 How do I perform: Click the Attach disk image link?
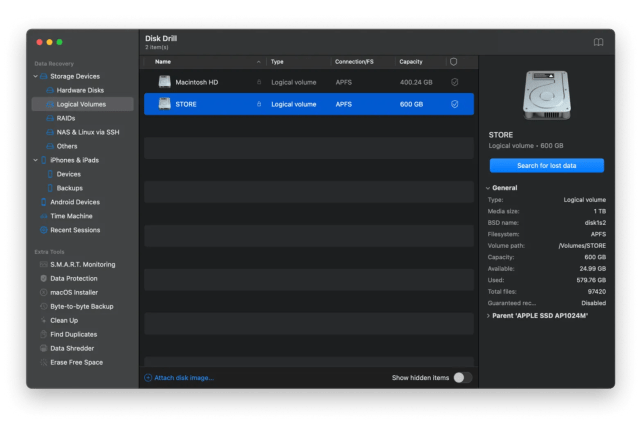point(184,378)
